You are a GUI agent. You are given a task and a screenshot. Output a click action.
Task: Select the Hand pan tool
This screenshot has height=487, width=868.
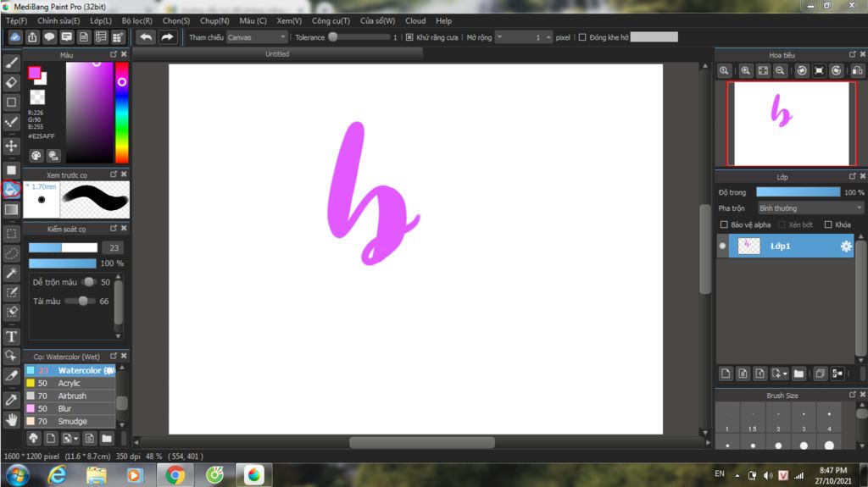pos(11,419)
